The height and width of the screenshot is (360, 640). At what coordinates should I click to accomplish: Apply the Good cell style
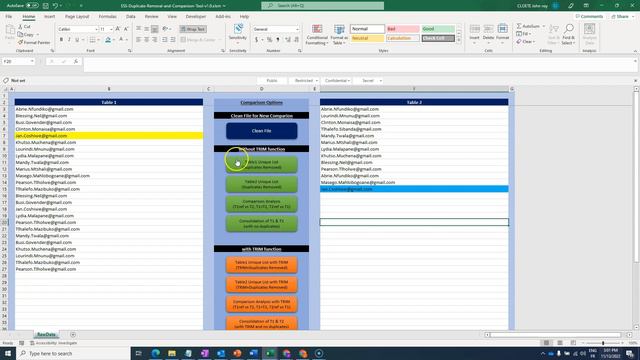click(x=438, y=29)
